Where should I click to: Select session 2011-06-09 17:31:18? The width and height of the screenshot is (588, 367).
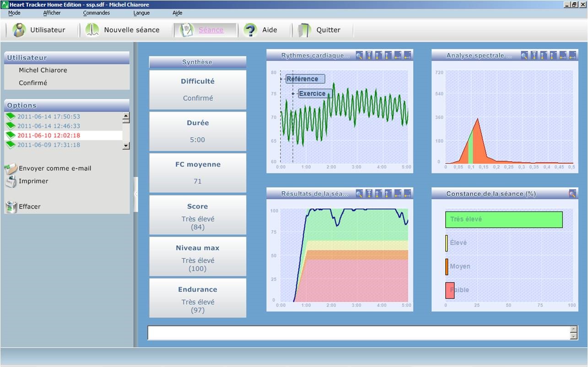click(49, 145)
